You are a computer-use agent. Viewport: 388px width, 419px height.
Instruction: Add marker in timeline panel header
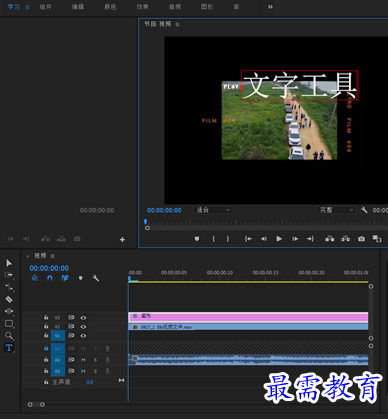[80, 278]
